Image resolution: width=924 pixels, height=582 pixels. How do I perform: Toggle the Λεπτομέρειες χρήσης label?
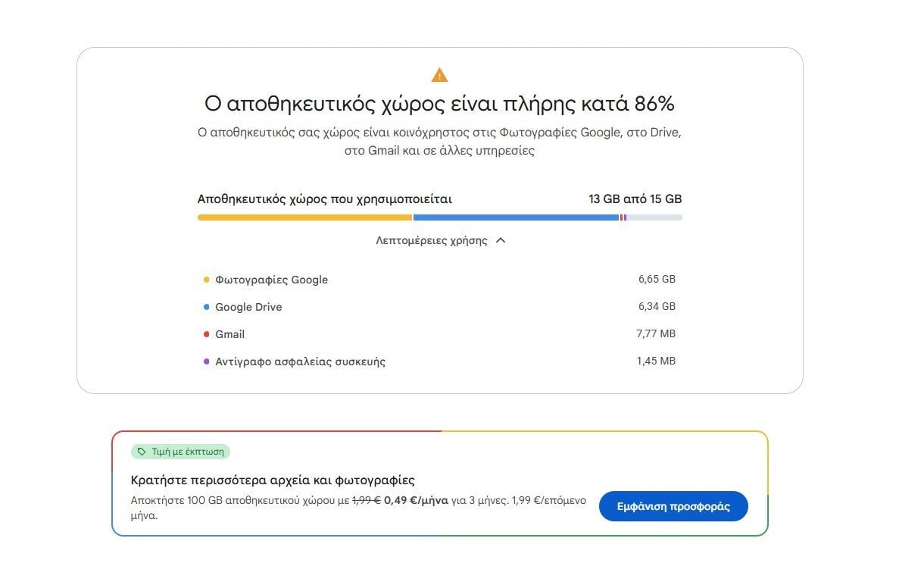432,241
